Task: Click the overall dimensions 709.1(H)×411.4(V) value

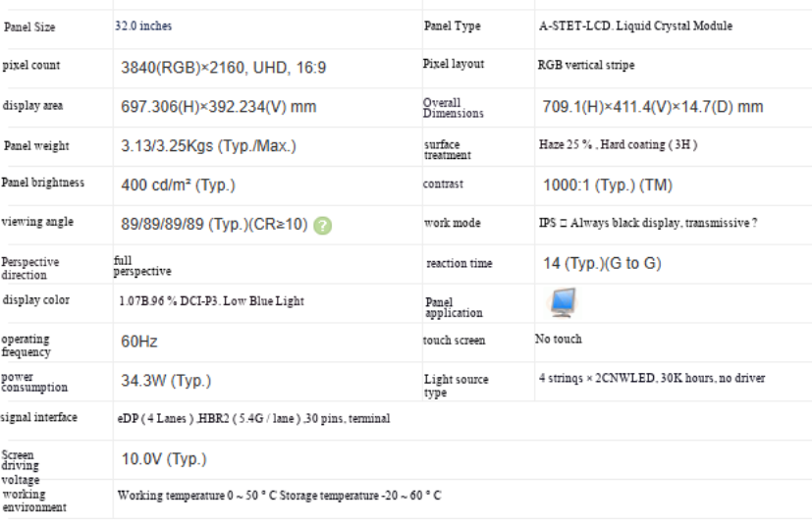Action: point(653,107)
